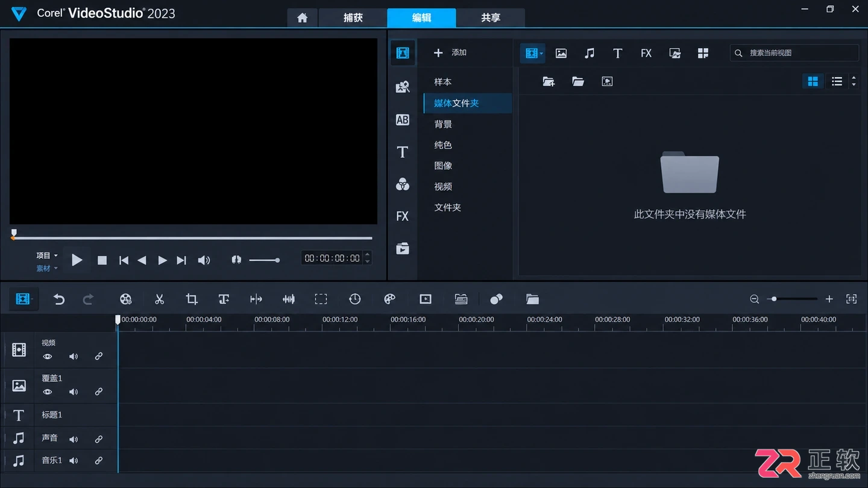
Task: Mute the 声音 track
Action: 74,439
